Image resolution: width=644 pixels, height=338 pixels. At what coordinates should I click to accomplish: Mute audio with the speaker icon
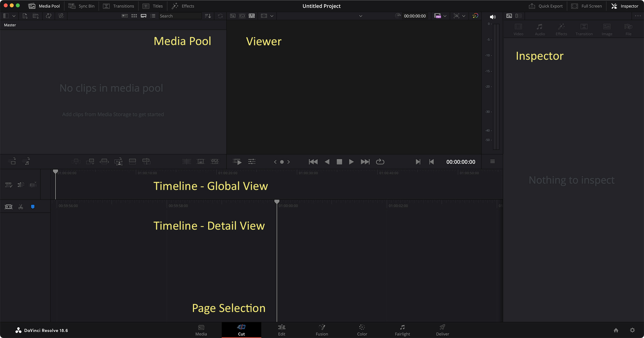pos(493,17)
